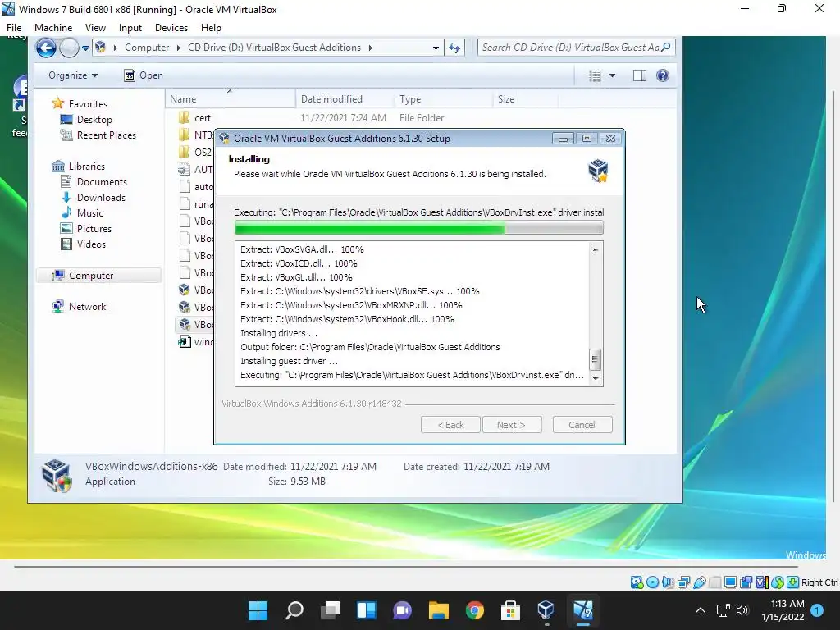Expand breadcrumb arrow after CD Drive (D:)

click(x=370, y=48)
